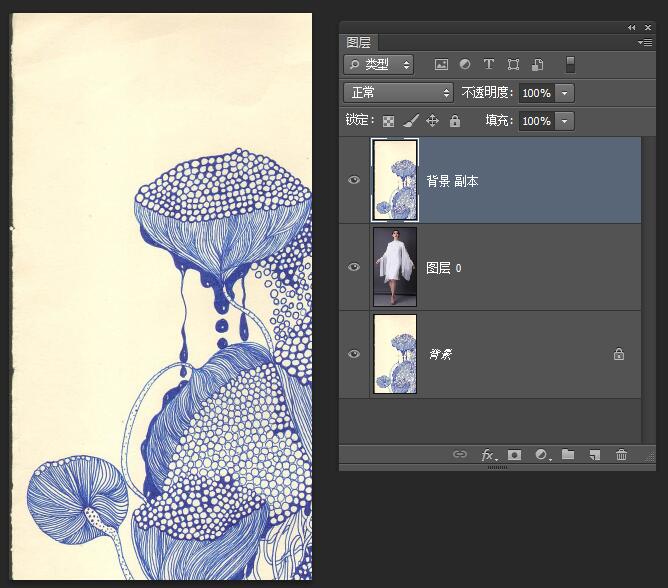Open the layers panel flyout menu
This screenshot has height=588, width=668.
pos(645,42)
